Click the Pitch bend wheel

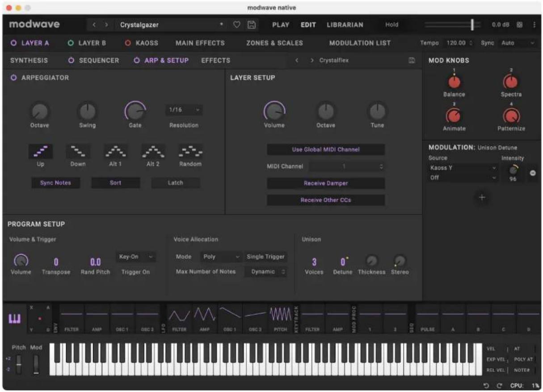(x=19, y=364)
